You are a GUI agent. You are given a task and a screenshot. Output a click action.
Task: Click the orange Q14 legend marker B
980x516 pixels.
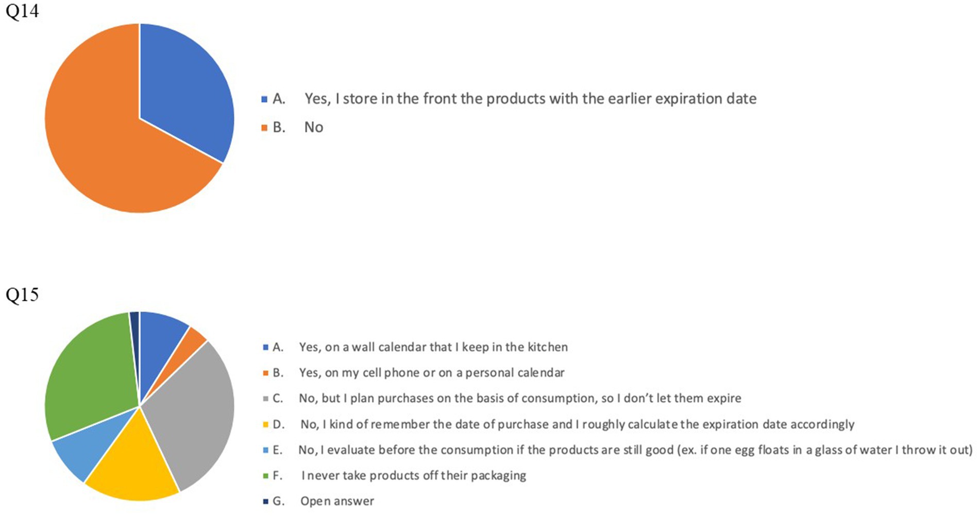pyautogui.click(x=264, y=128)
